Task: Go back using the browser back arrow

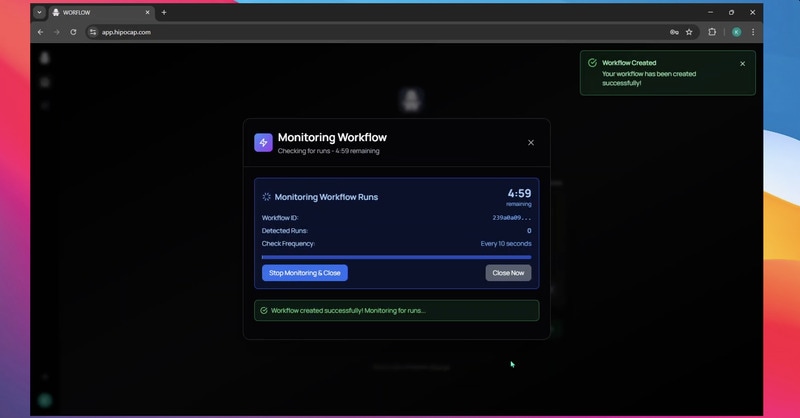Action: (x=41, y=32)
